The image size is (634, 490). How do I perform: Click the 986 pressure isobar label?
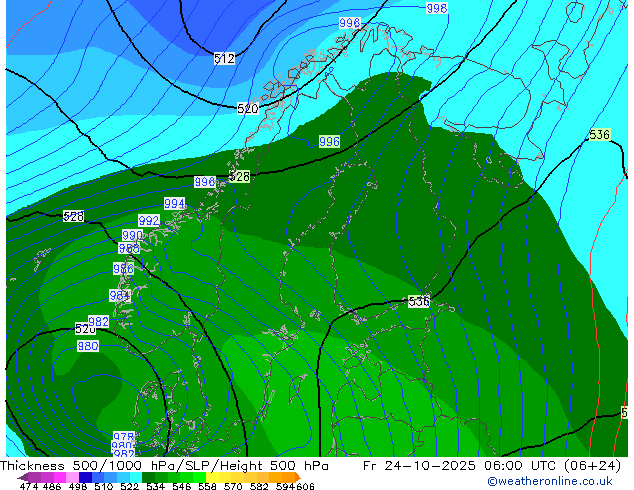(x=123, y=268)
